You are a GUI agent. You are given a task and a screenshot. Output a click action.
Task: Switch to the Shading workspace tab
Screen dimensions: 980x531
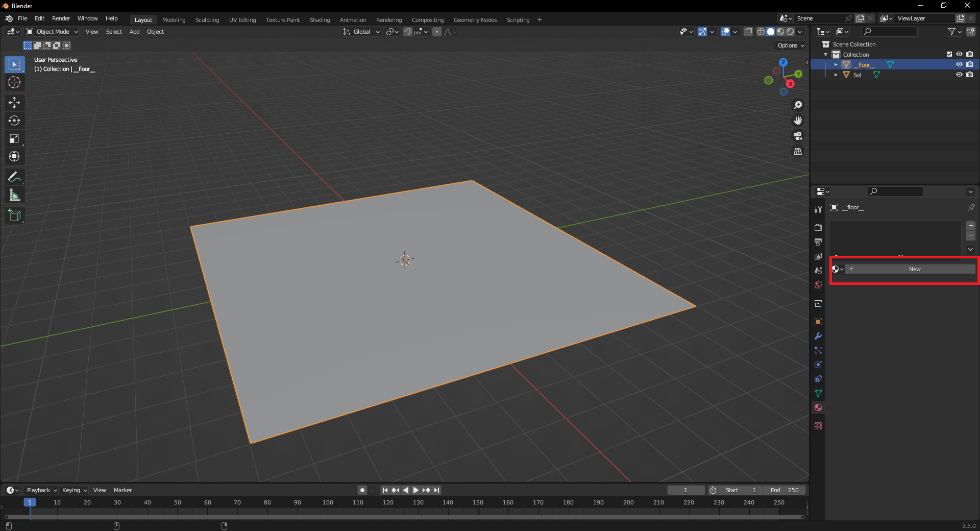coord(320,20)
